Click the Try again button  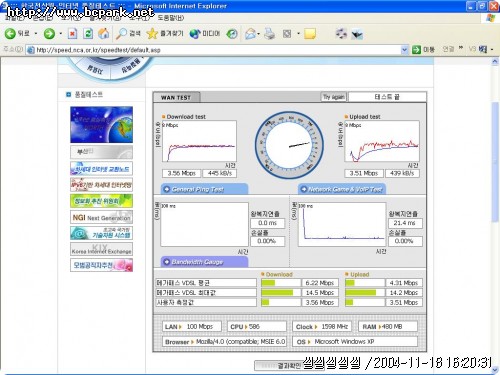coord(333,97)
